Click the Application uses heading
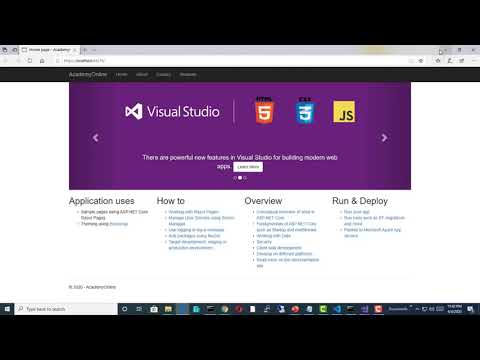This screenshot has width=480, height=360. point(102,201)
